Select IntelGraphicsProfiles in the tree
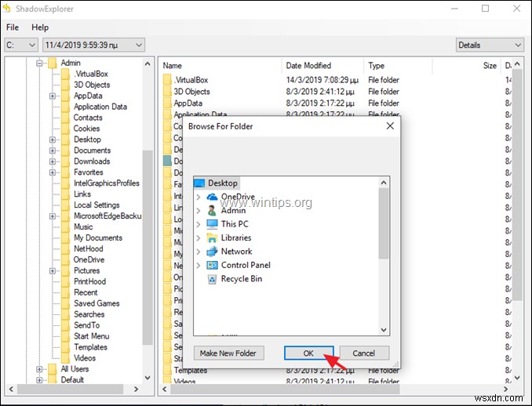 [107, 183]
